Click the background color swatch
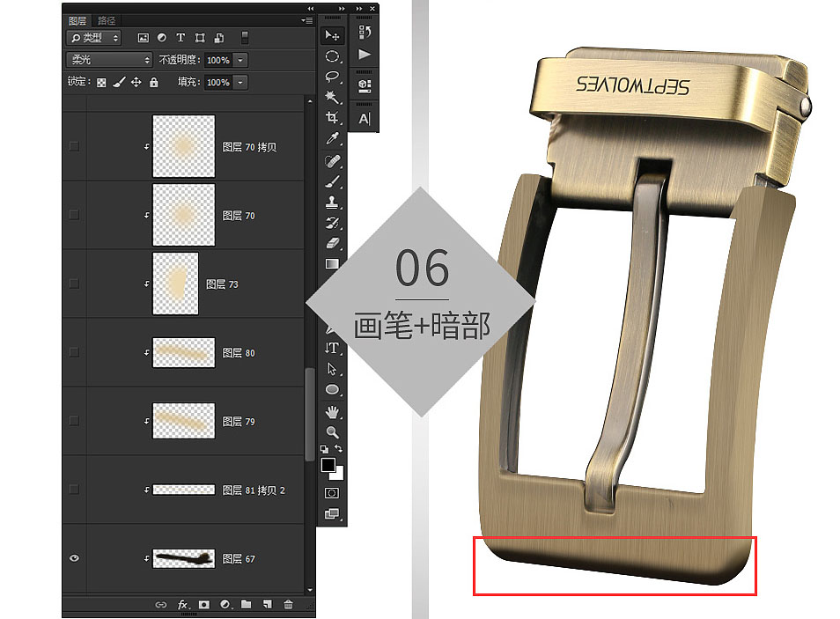 pos(338,475)
